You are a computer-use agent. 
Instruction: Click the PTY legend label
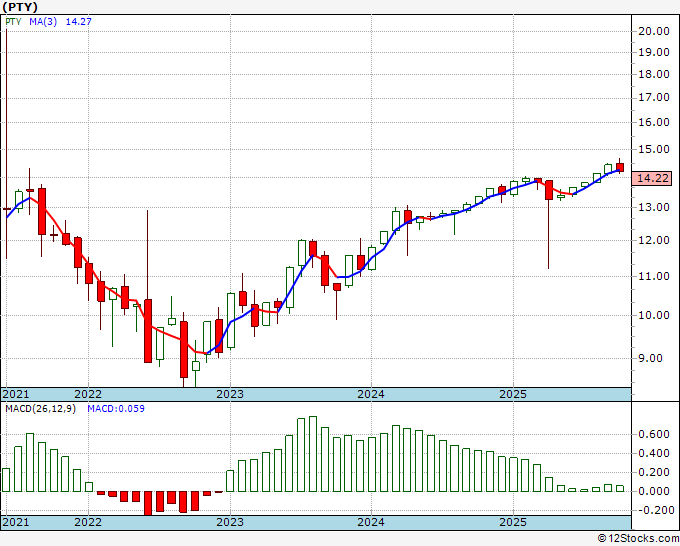point(13,21)
